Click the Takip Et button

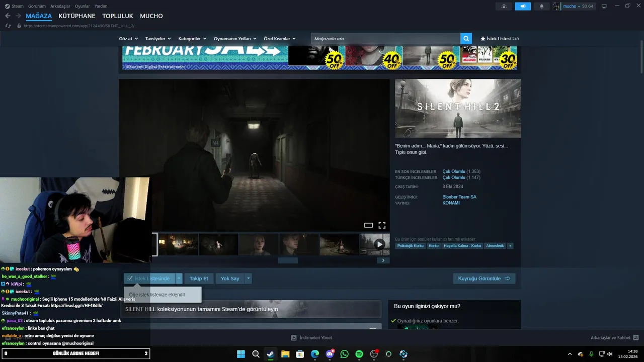point(199,279)
